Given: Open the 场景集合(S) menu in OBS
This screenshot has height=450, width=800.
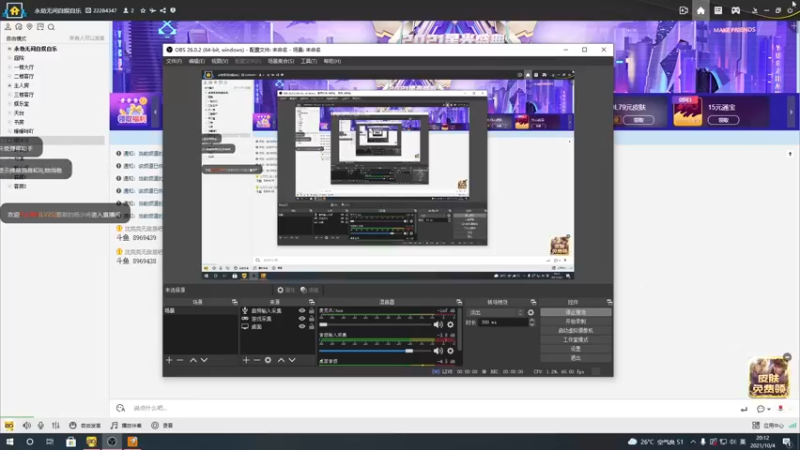Looking at the screenshot, I should (x=281, y=61).
